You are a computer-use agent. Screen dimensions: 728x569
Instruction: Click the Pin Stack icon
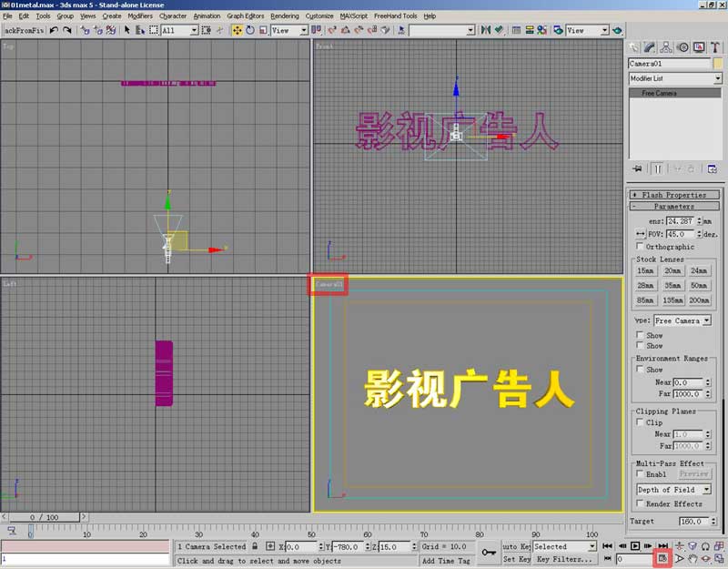636,168
